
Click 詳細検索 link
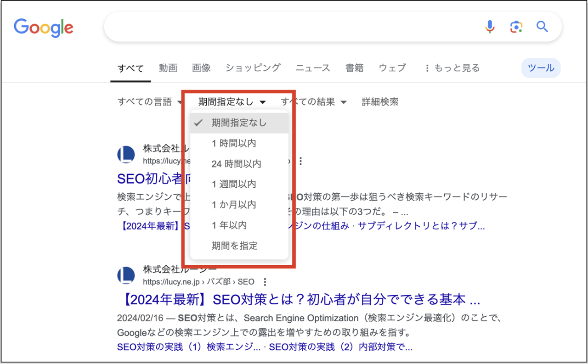(x=380, y=102)
